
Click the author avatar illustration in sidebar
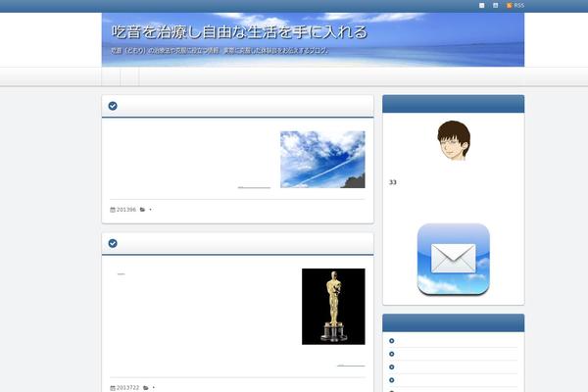coord(454,140)
